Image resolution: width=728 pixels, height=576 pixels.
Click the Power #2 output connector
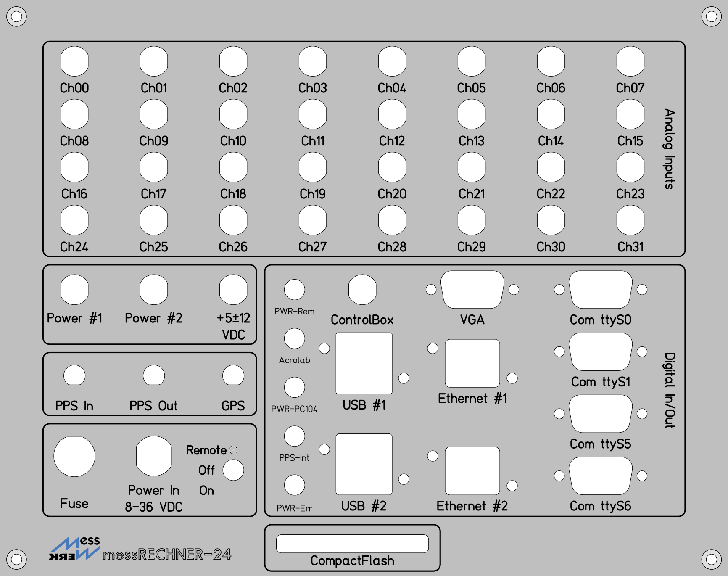point(154,290)
